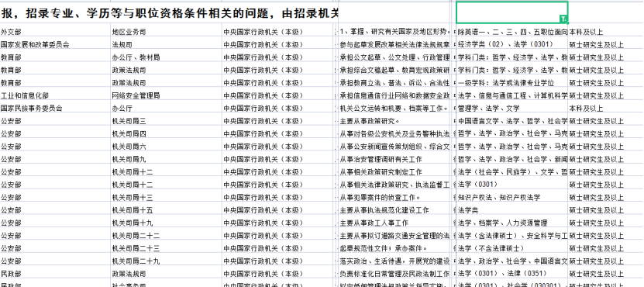Select the 起草规范性文件；承办案件 cell

point(395,248)
